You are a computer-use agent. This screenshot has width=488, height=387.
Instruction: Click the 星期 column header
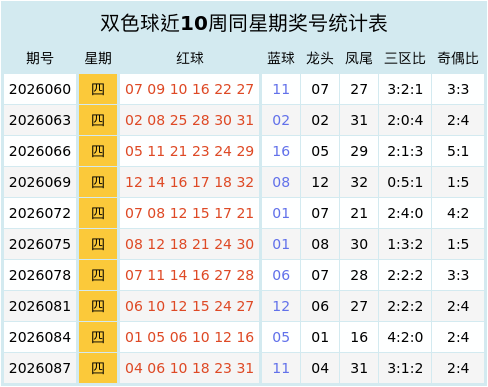point(98,58)
